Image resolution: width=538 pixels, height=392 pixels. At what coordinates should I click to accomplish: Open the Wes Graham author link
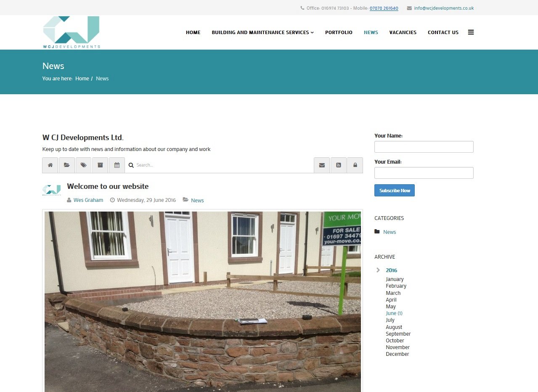87,200
